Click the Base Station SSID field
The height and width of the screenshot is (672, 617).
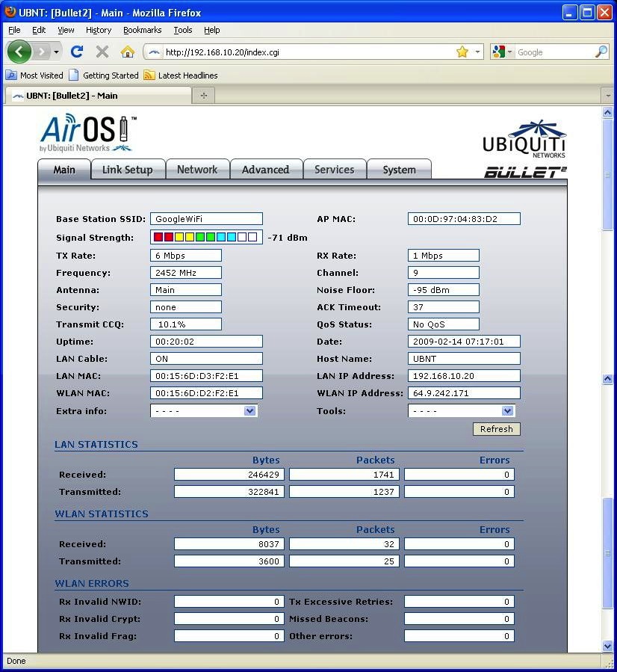point(206,219)
